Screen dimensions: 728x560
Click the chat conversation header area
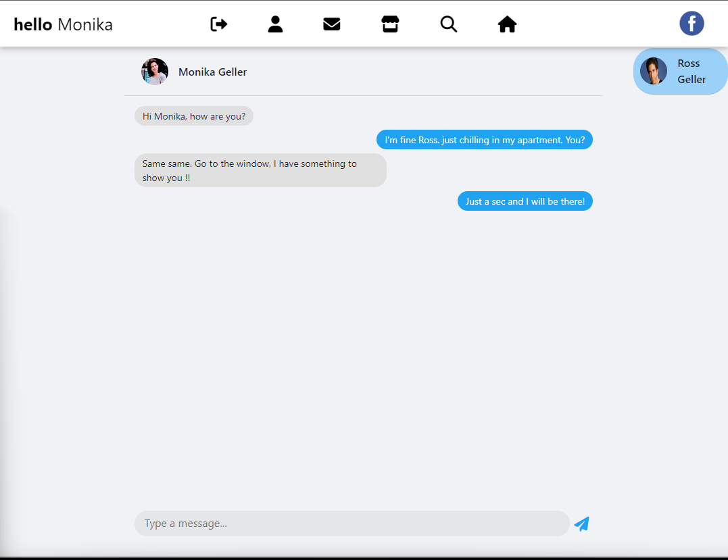point(365,72)
